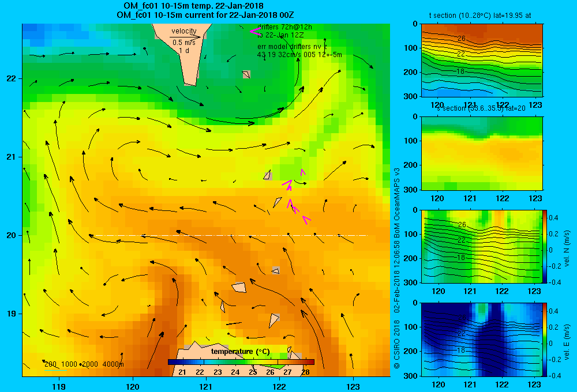Click the '1 d' text in velocity legend
The image size is (577, 392).
click(184, 50)
